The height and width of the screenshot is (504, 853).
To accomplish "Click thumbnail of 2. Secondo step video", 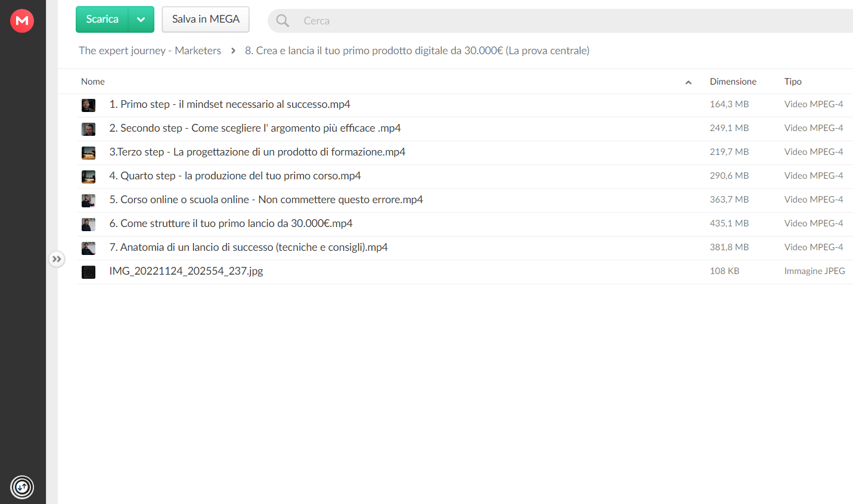I will tap(88, 129).
